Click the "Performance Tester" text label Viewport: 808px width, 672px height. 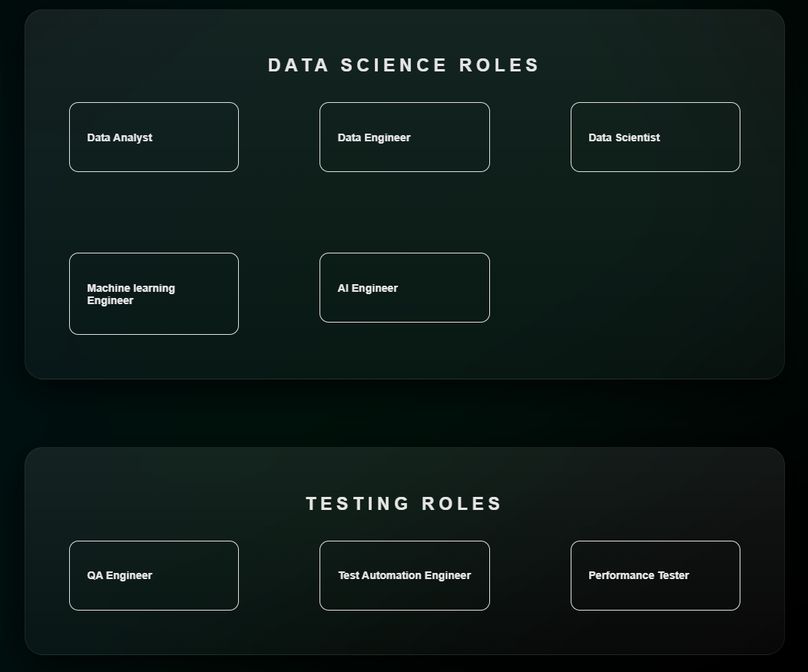(638, 576)
